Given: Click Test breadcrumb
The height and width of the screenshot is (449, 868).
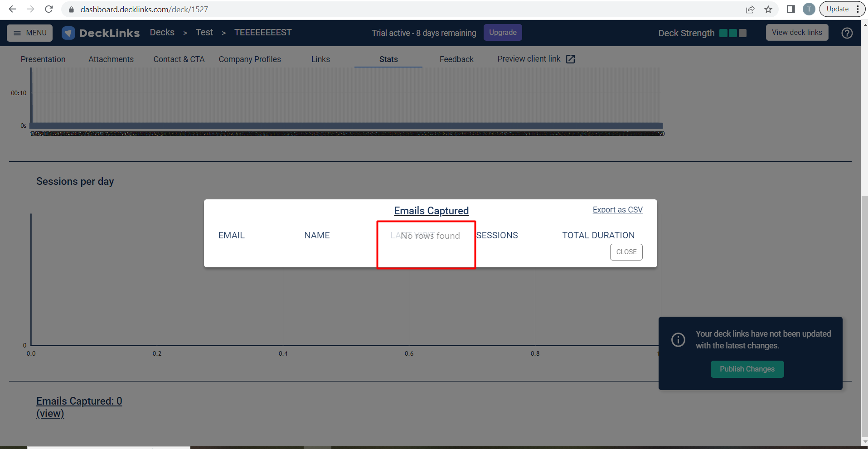Looking at the screenshot, I should tap(204, 33).
